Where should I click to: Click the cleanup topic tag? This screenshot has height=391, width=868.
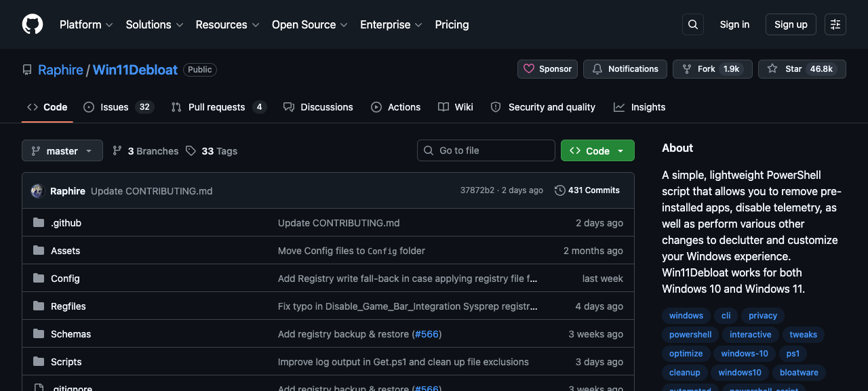[x=685, y=373]
